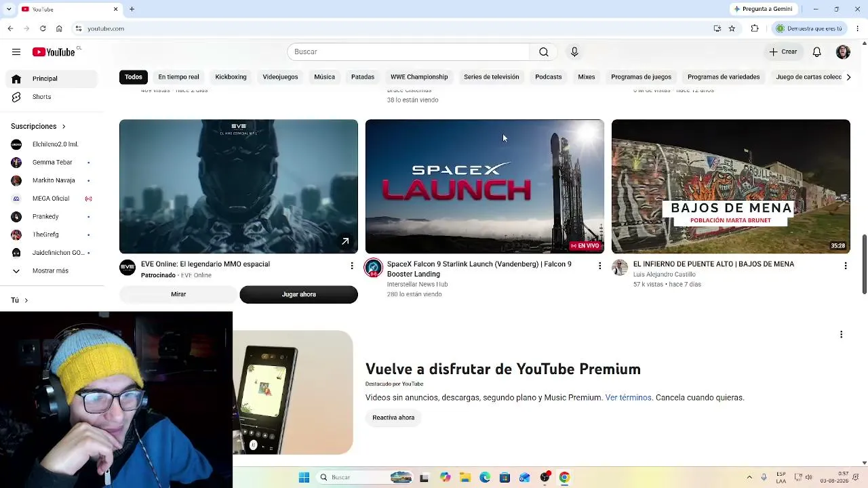Show hidden system tray icons
This screenshot has height=488, width=868.
[x=749, y=477]
